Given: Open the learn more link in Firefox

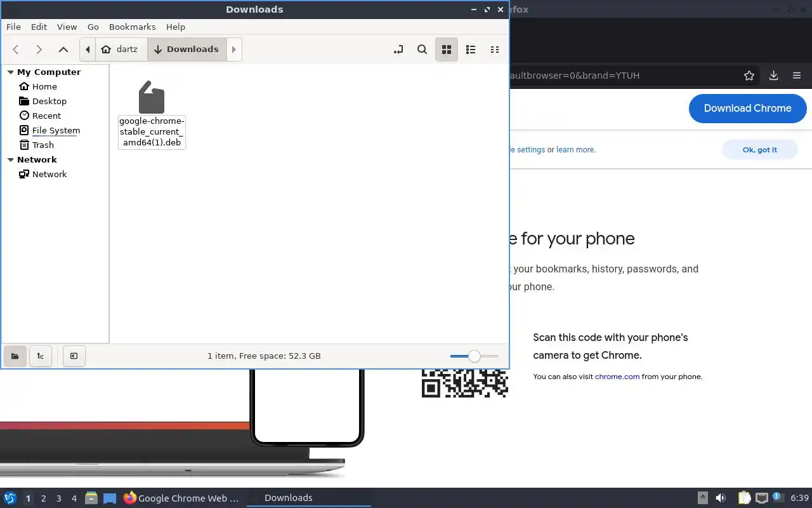Looking at the screenshot, I should (x=575, y=150).
